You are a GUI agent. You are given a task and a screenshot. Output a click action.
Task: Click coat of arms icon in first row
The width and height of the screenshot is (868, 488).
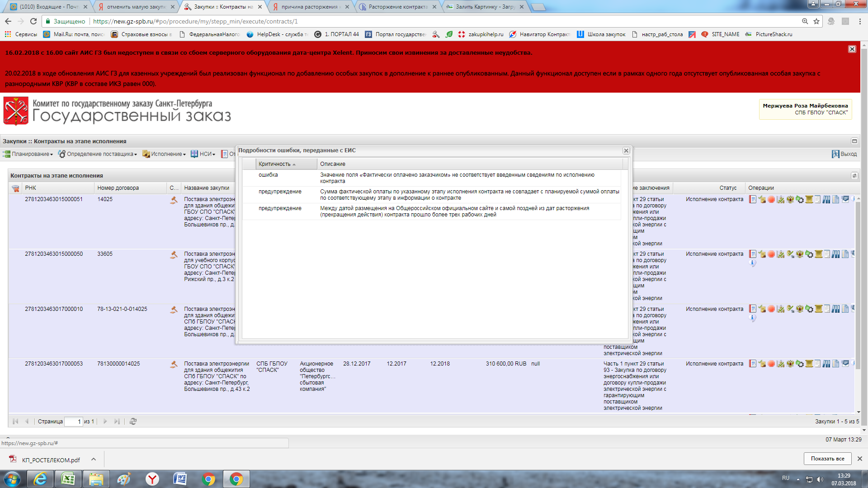point(790,199)
